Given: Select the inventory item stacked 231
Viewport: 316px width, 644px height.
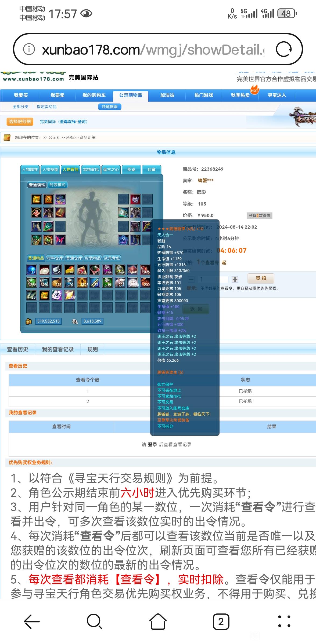Looking at the screenshot, I should pos(44,282).
